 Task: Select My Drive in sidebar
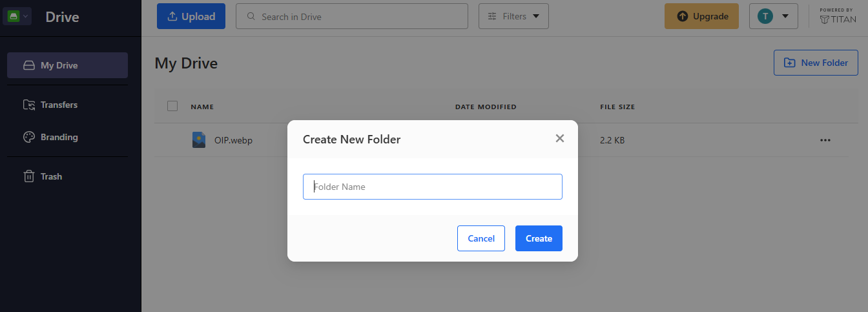pos(67,65)
